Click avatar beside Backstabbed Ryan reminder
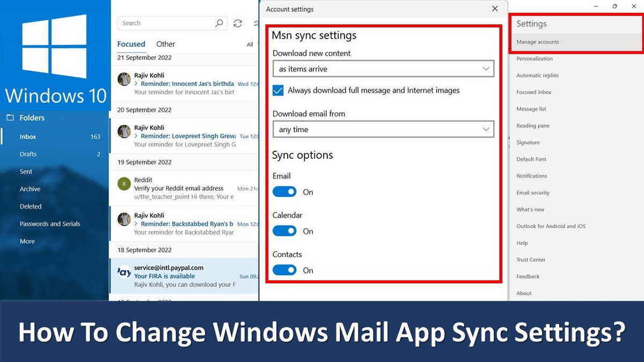Screen dimensions: 644x362 coord(124,219)
